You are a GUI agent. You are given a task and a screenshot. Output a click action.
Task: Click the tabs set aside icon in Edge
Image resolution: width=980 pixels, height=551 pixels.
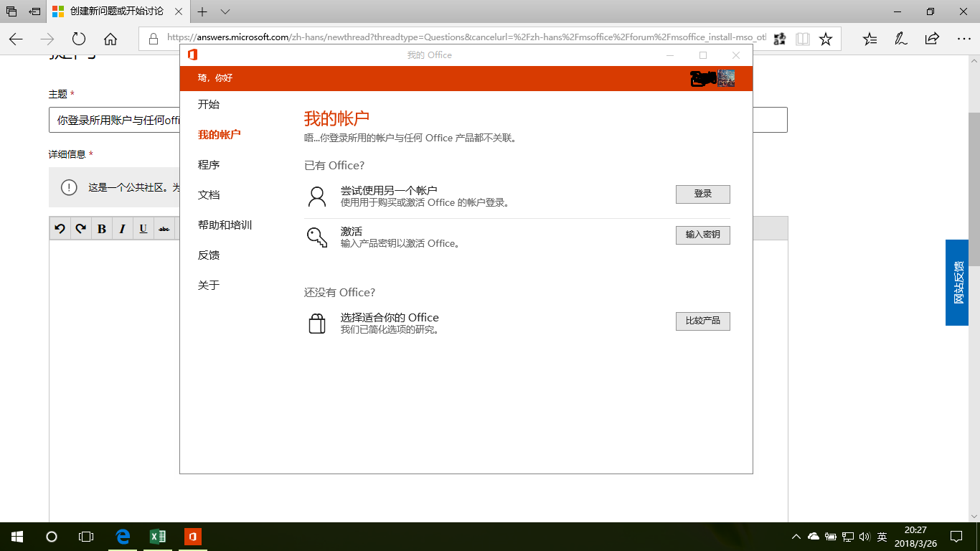(x=12, y=11)
